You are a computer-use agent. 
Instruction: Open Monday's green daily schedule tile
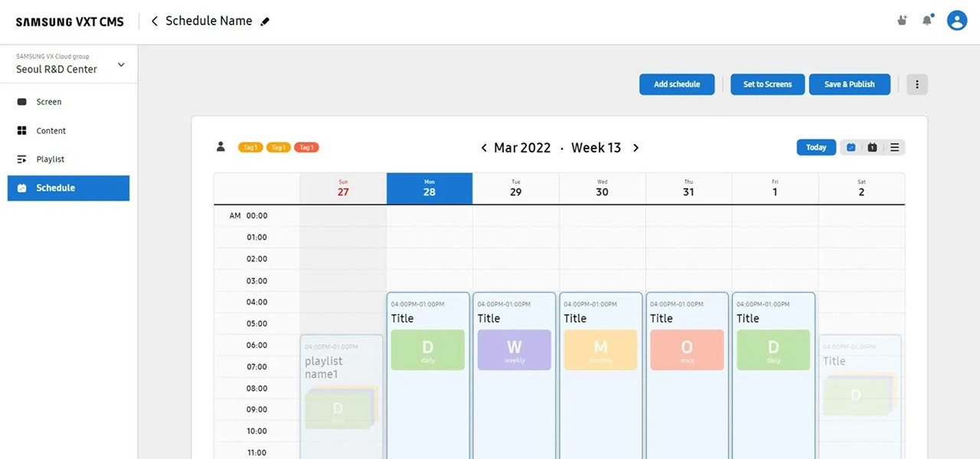click(x=428, y=350)
